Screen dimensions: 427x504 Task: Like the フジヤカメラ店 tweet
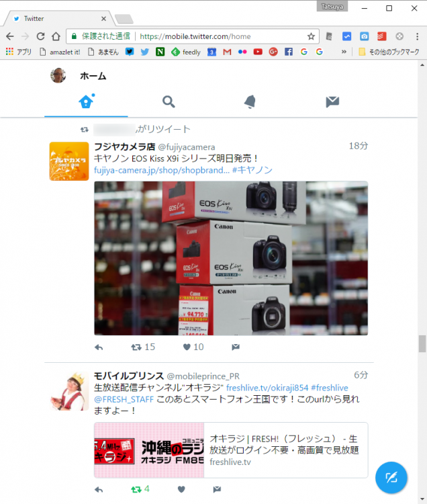pos(193,347)
